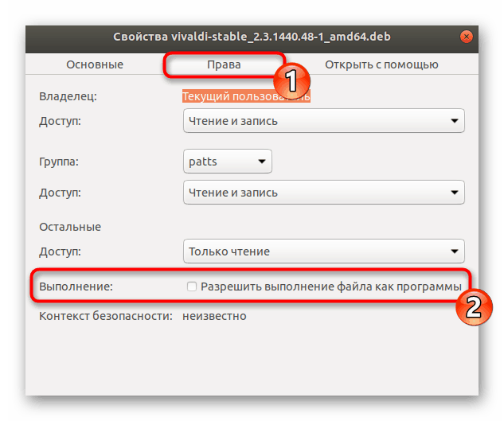Screen dimensions: 504x421
Task: Click the highlighted Текущий пользователь owner value
Action: [x=246, y=96]
